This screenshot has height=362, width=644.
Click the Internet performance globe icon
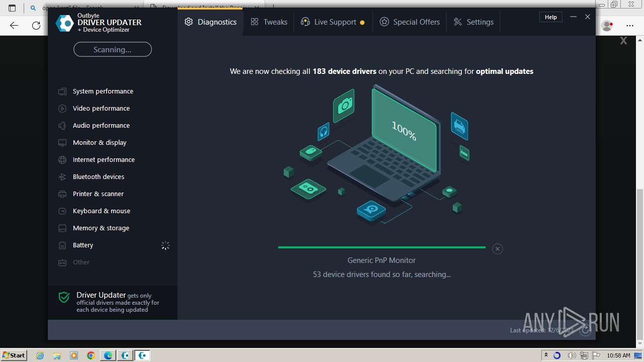[62, 160]
